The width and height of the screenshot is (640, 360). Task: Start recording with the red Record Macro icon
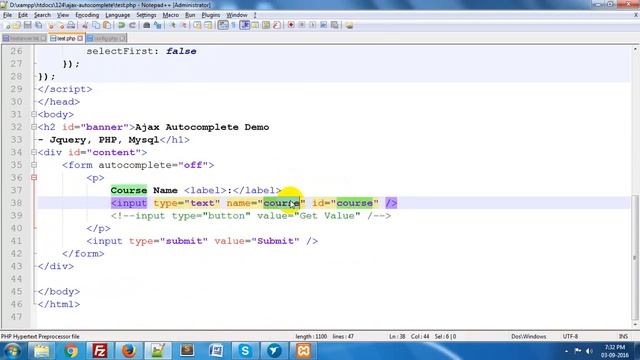click(291, 25)
